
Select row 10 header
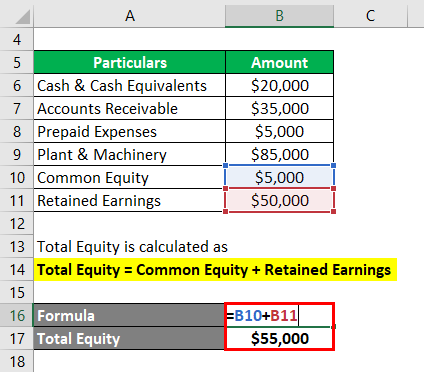17,177
